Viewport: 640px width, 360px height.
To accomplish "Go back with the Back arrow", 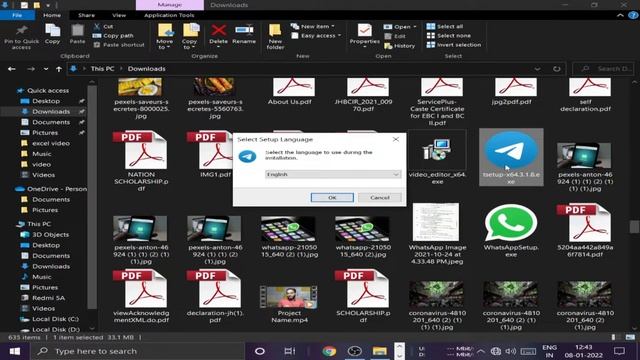I will pyautogui.click(x=11, y=69).
